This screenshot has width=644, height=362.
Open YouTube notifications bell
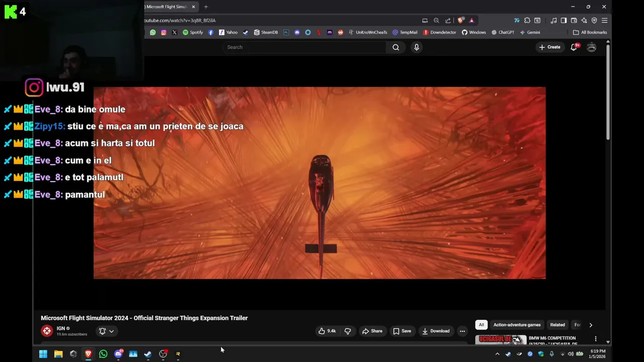coord(574,47)
